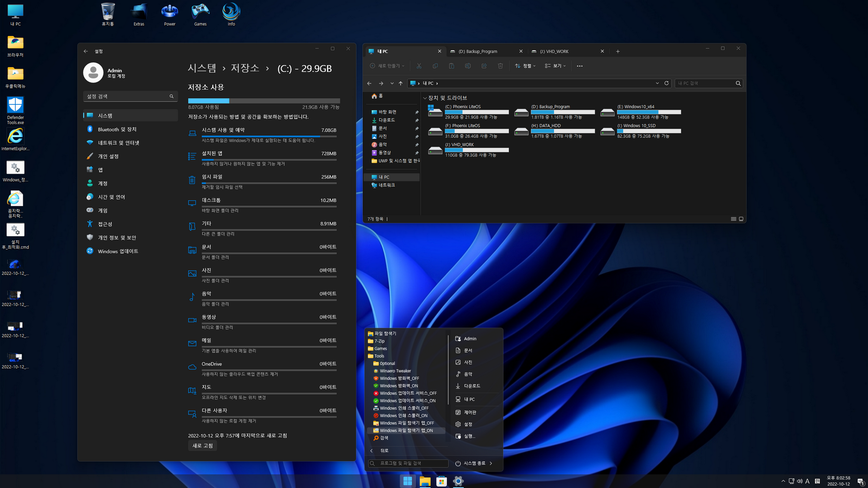868x488 pixels.
Task: Click the Explorer forward arrow
Action: click(x=381, y=83)
